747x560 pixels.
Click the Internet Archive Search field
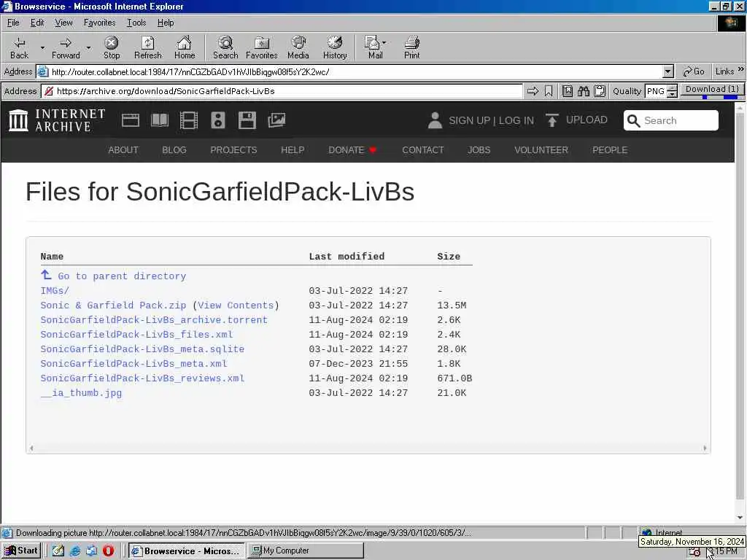tap(671, 120)
